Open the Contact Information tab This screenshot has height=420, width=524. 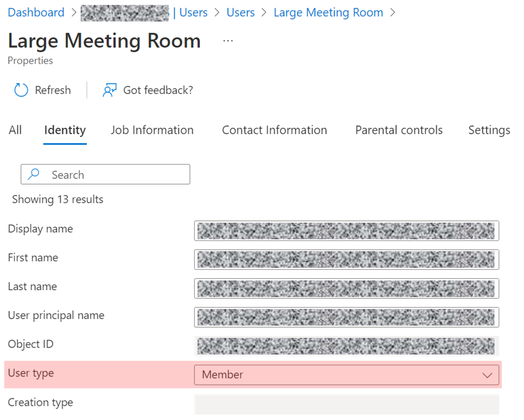[274, 130]
